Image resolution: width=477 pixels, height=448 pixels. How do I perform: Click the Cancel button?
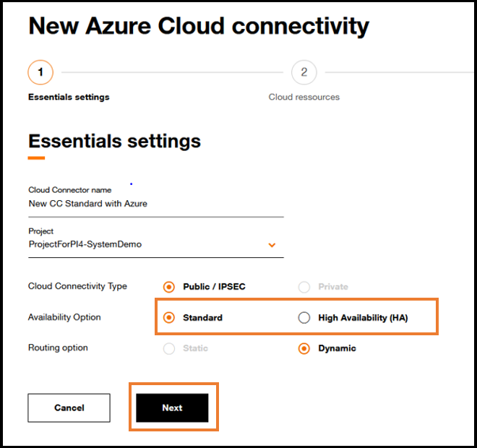click(69, 408)
